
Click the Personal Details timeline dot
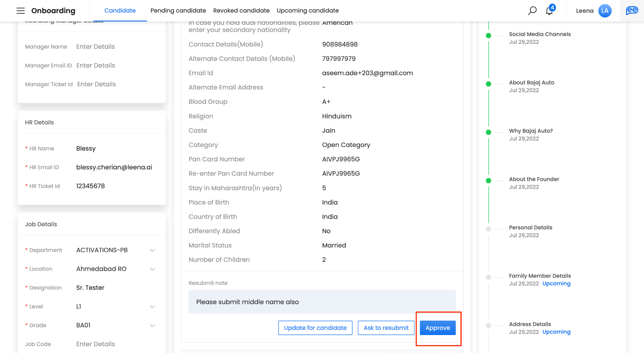pos(488,229)
